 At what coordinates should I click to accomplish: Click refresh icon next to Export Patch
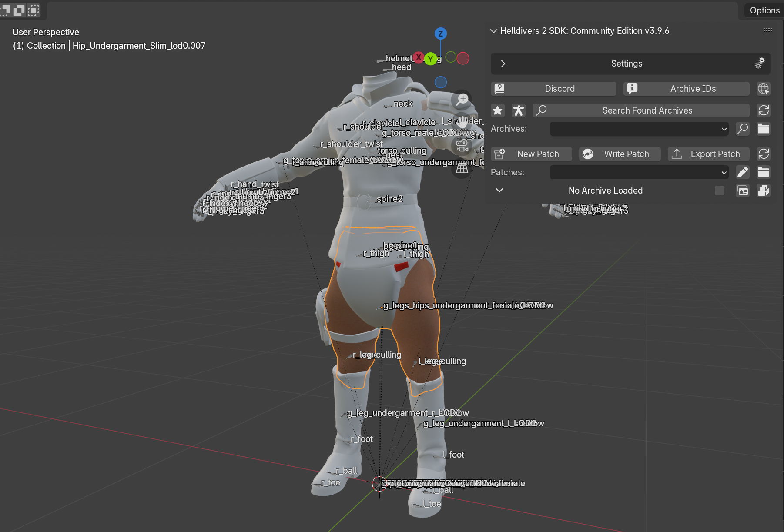pyautogui.click(x=764, y=154)
